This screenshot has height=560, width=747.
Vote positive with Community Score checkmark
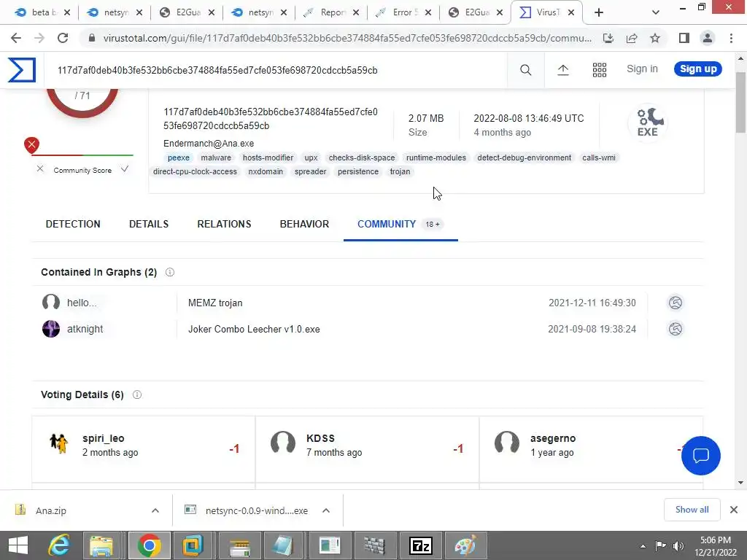pyautogui.click(x=124, y=168)
